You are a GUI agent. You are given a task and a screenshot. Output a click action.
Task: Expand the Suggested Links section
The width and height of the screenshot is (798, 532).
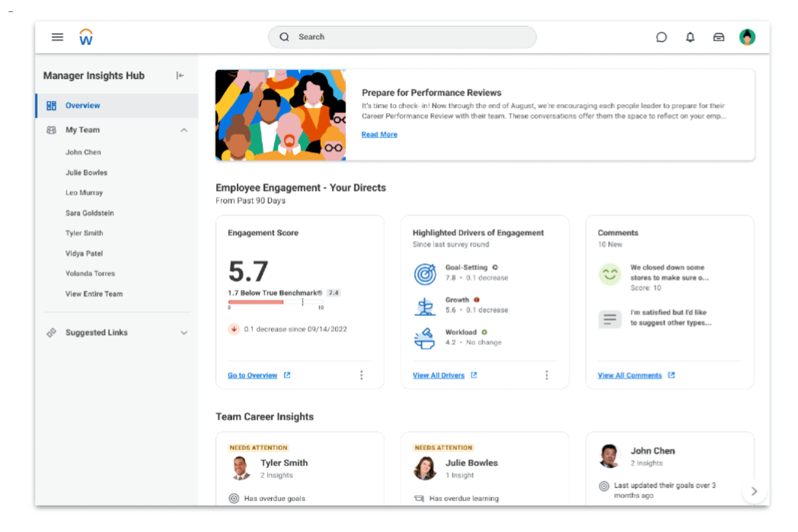[x=184, y=333]
